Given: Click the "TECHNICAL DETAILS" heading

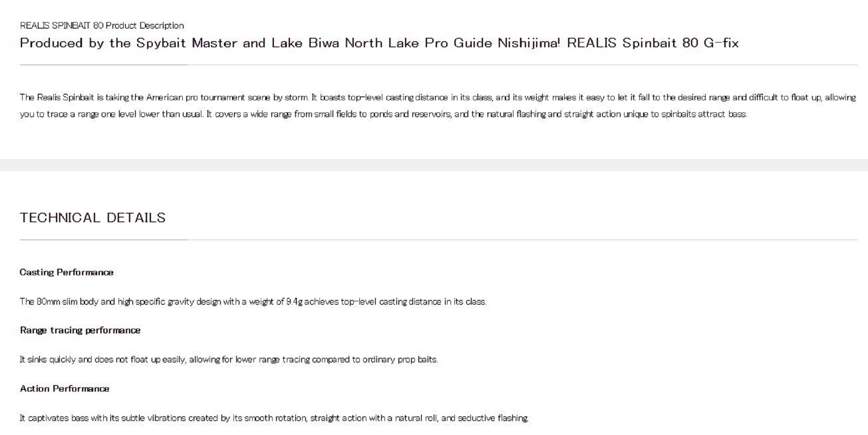Looking at the screenshot, I should pyautogui.click(x=92, y=218).
